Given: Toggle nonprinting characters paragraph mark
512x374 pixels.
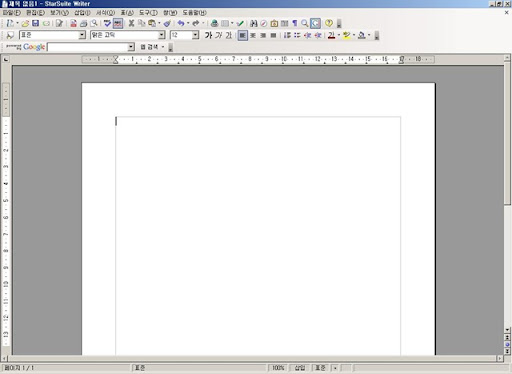Looking at the screenshot, I should (x=294, y=23).
